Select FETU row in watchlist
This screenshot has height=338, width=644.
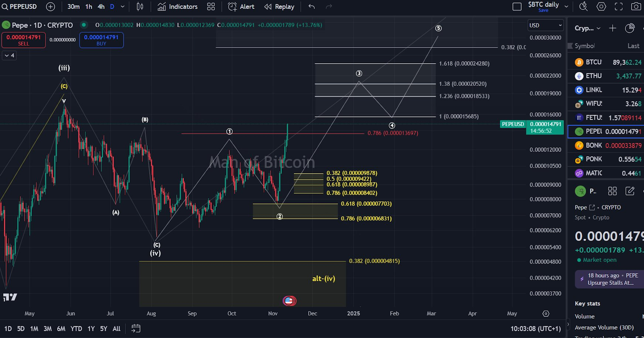pos(606,118)
